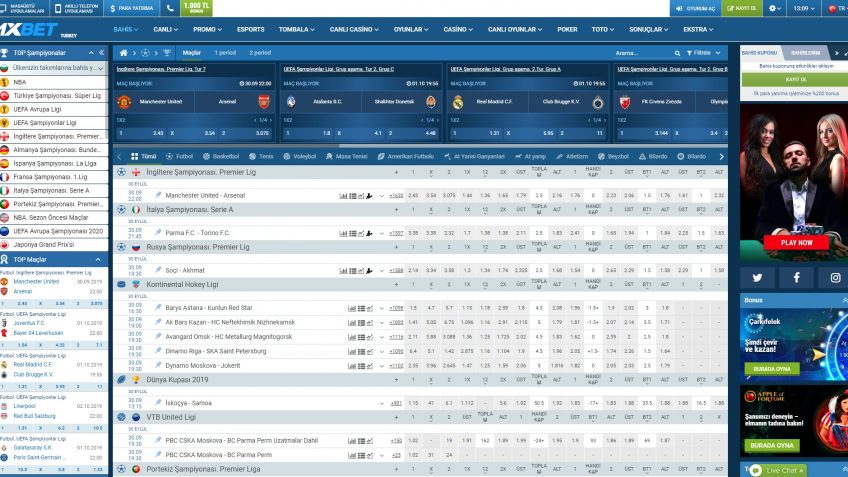Open the 1XBET logo home link
This screenshot has height=477, width=848.
click(28, 30)
